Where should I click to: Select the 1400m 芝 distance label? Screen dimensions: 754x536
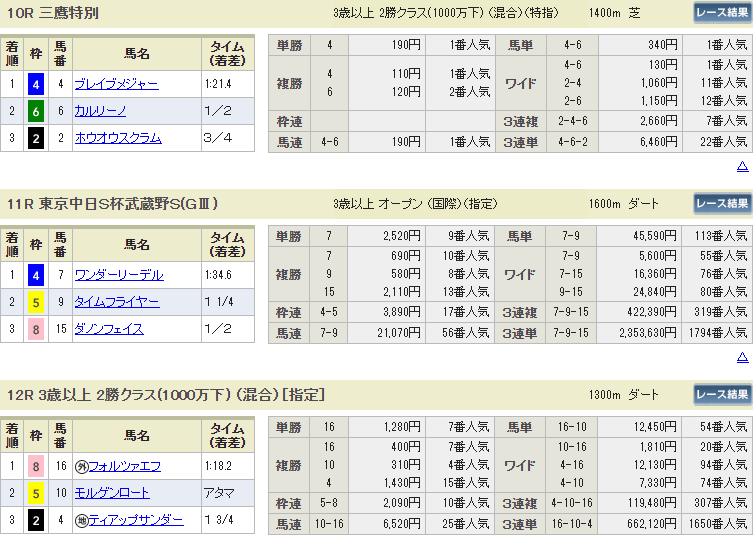(x=615, y=13)
